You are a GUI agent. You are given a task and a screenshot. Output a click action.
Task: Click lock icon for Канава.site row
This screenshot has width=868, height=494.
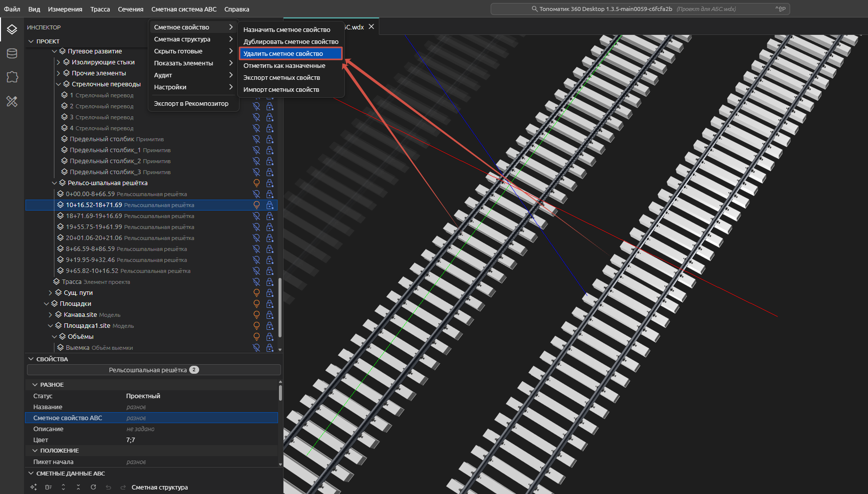(x=270, y=315)
